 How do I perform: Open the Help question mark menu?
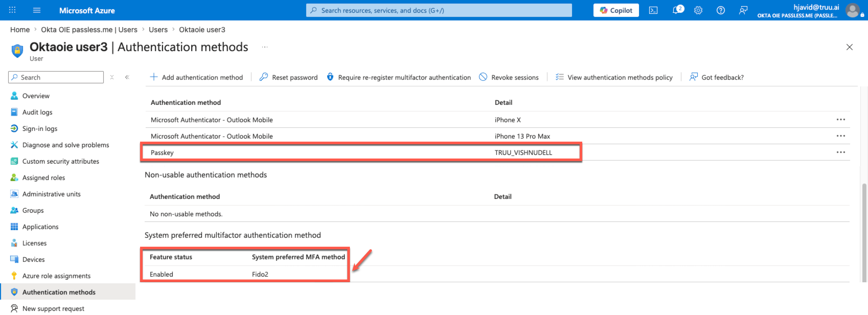[721, 10]
